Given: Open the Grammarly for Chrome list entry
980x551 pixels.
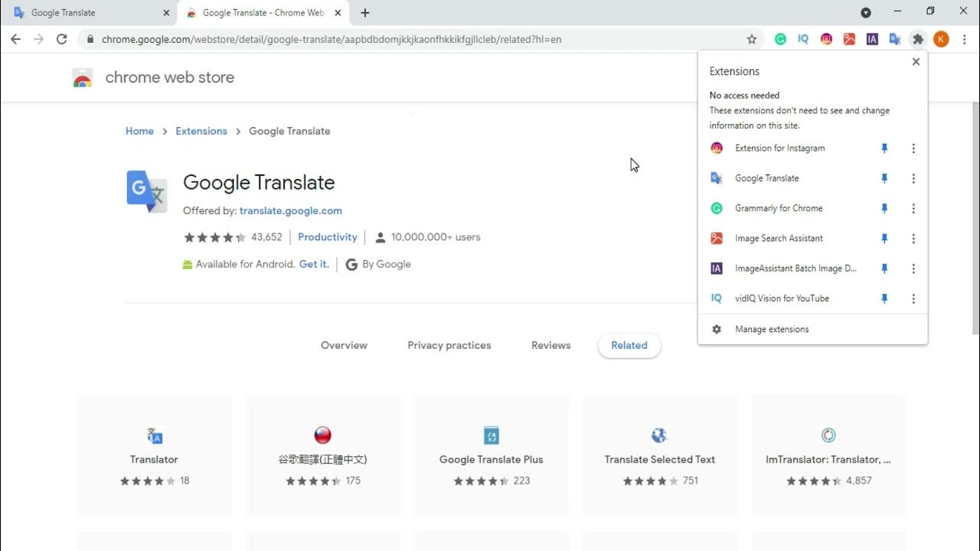Looking at the screenshot, I should pyautogui.click(x=779, y=208).
